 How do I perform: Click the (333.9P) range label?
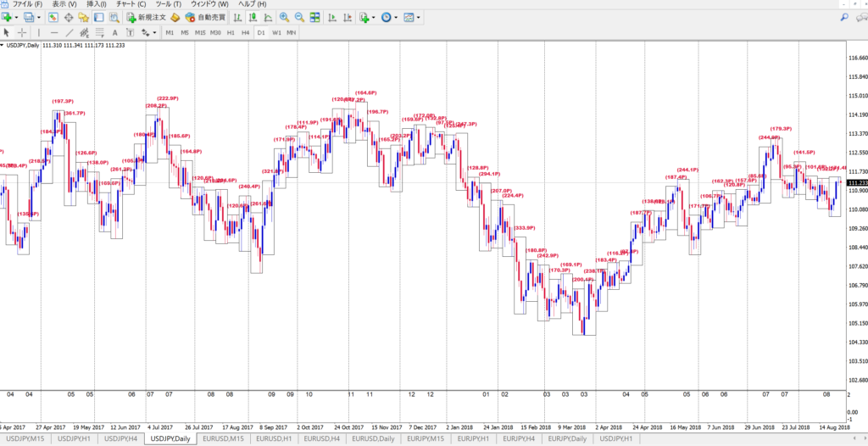pos(525,228)
